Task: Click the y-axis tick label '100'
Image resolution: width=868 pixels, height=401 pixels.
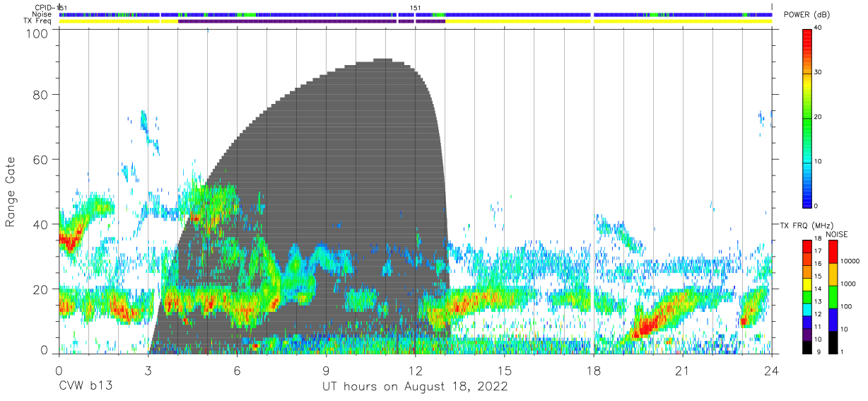Action: (38, 33)
